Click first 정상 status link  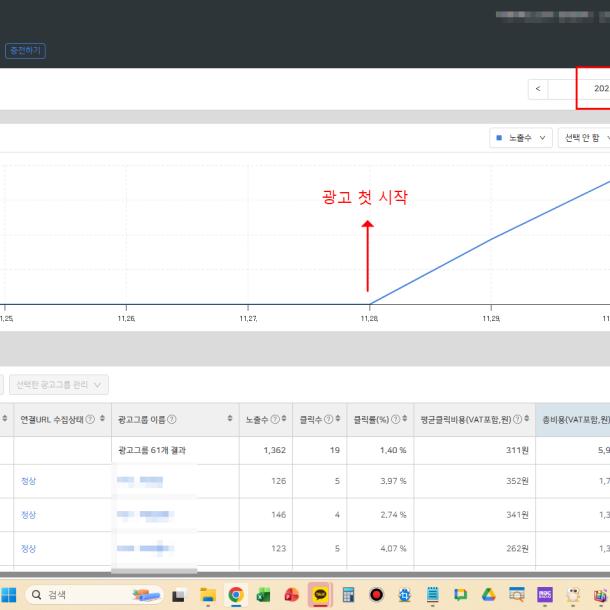[x=28, y=481]
